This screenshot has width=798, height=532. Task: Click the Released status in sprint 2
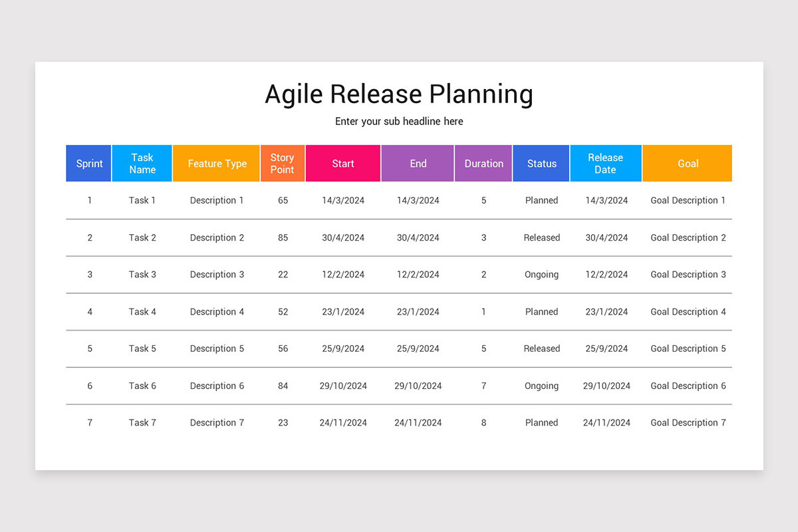tap(542, 237)
